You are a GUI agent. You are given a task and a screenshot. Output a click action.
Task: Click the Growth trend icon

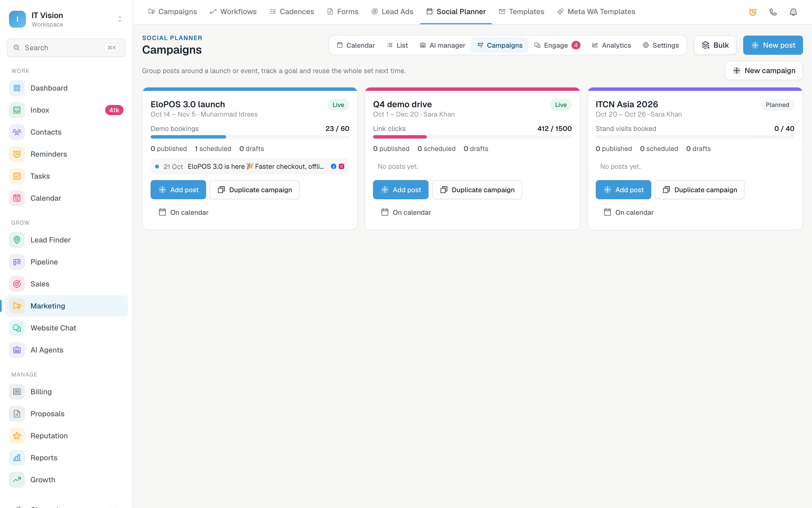click(17, 480)
